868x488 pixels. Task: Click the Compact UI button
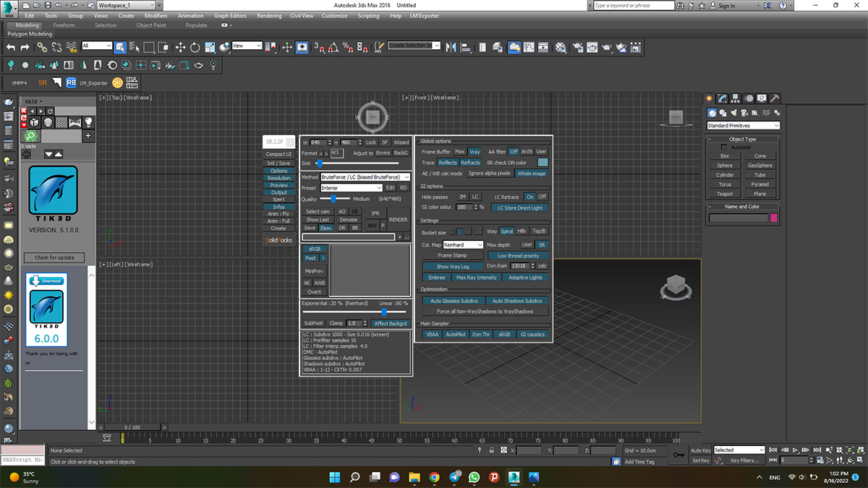(x=278, y=154)
